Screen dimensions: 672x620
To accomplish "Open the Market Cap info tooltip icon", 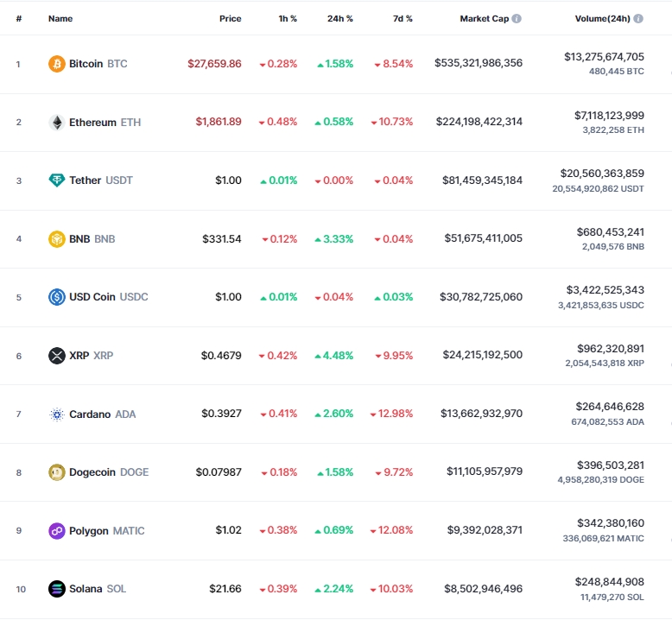I will point(517,18).
